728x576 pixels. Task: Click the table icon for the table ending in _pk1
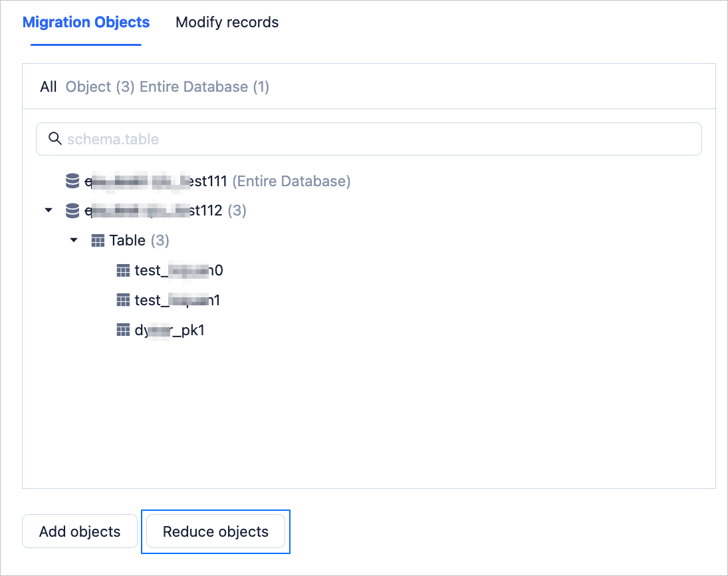(123, 331)
